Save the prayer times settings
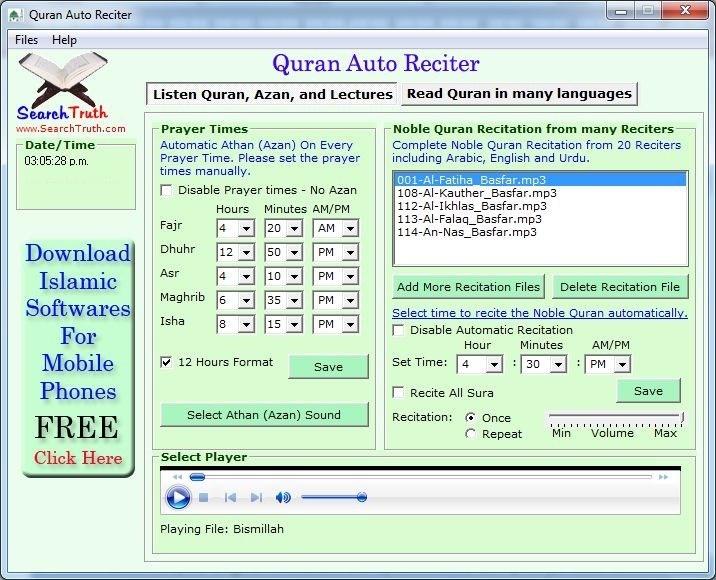This screenshot has width=716, height=580. pyautogui.click(x=328, y=367)
